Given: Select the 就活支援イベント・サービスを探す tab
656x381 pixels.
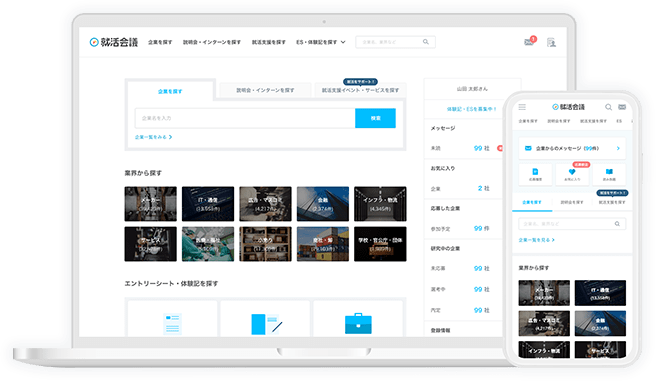Looking at the screenshot, I should pos(360,90).
